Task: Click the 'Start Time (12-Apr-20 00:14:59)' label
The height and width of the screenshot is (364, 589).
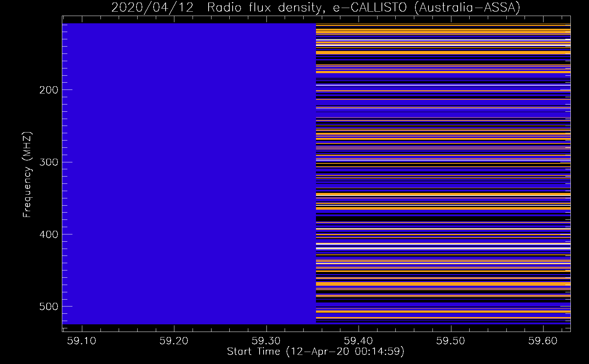Action: pyautogui.click(x=316, y=352)
